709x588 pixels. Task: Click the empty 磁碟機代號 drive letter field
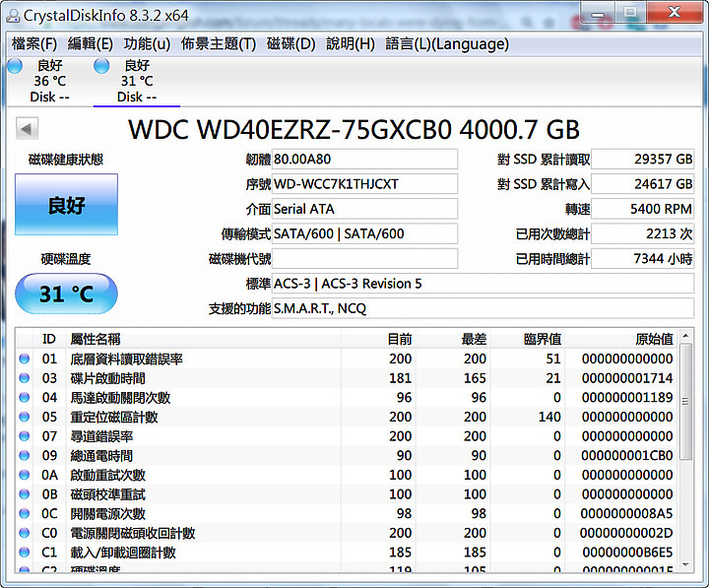[364, 259]
